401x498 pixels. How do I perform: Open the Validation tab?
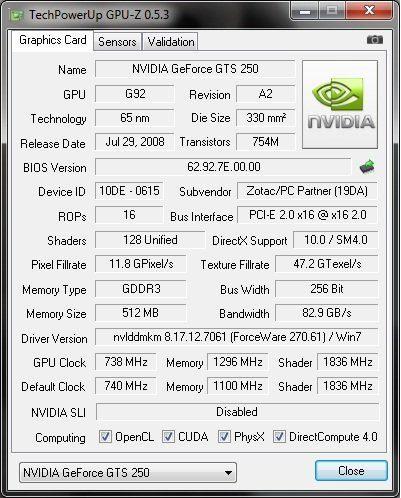pyautogui.click(x=171, y=42)
